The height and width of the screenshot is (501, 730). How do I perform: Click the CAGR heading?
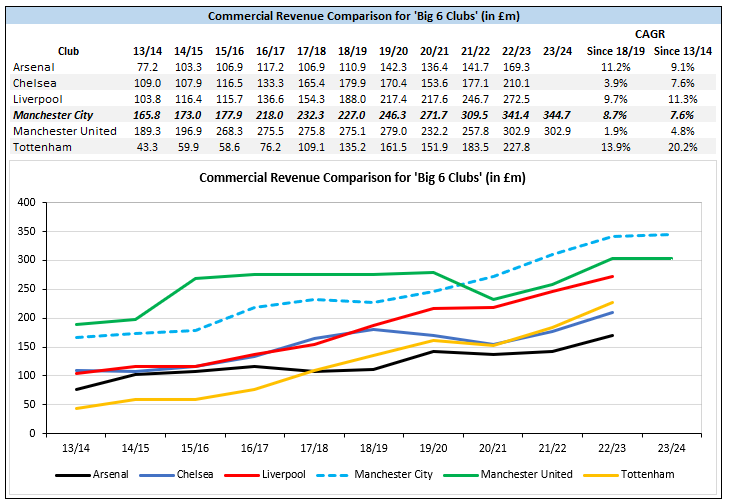pos(650,34)
